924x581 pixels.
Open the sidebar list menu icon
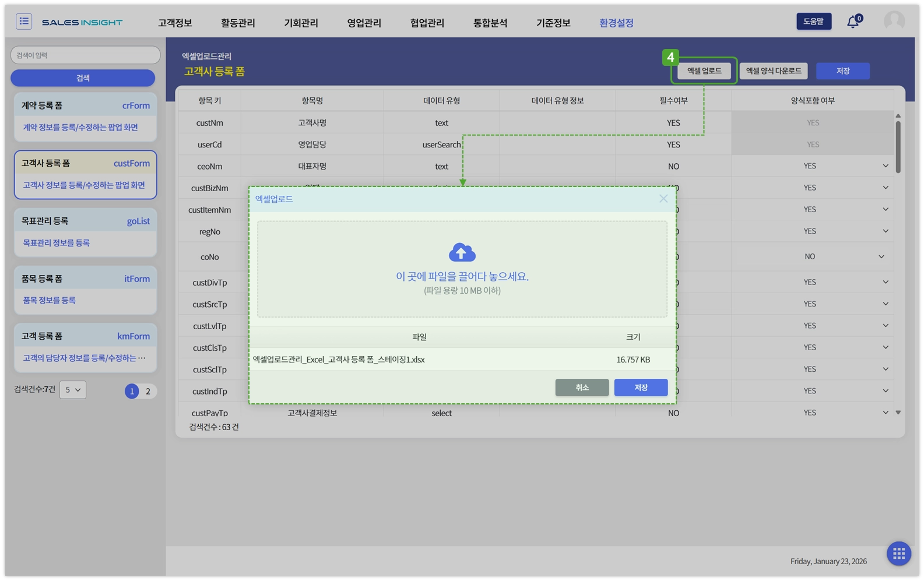pos(24,22)
